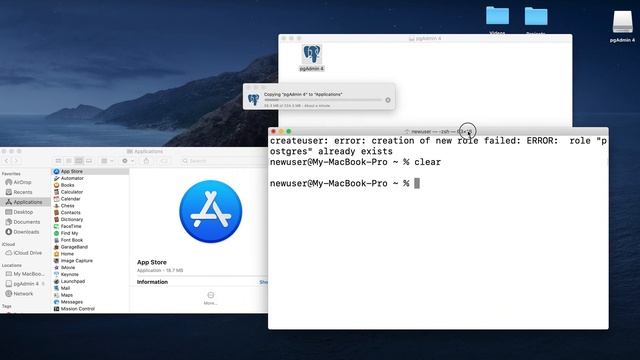
Task: Select pgAdmin 4 volume in Finder sidebar
Action: (x=25, y=283)
